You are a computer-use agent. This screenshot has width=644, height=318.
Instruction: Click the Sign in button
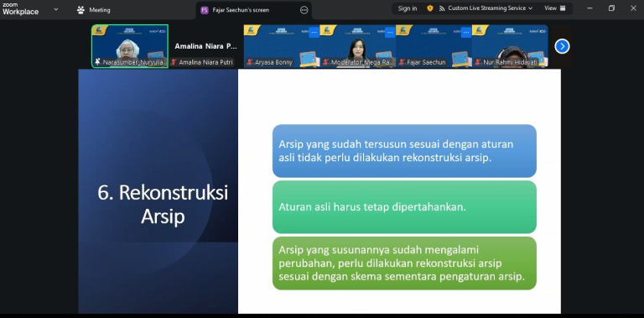407,8
